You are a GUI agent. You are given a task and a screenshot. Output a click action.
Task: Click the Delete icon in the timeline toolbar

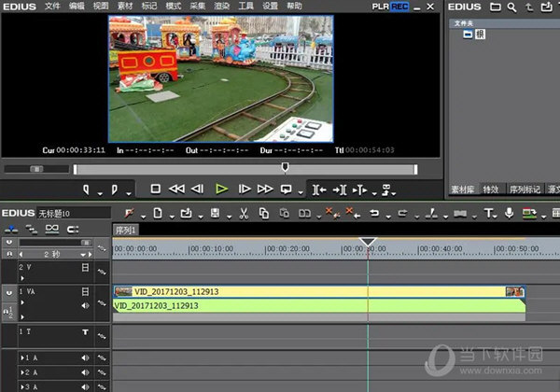(332, 213)
